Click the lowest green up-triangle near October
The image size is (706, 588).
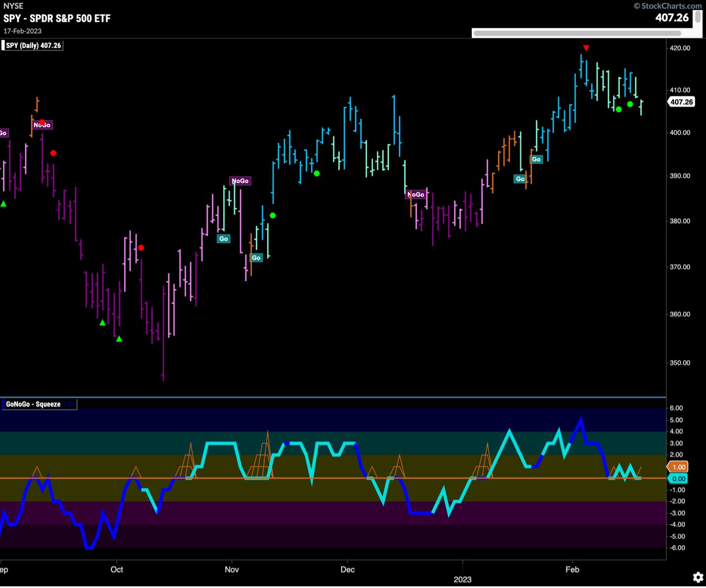[x=119, y=339]
